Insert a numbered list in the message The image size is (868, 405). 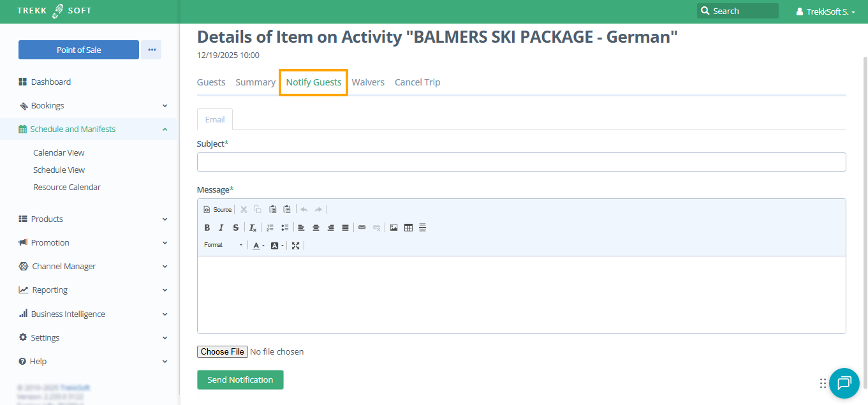coord(270,228)
